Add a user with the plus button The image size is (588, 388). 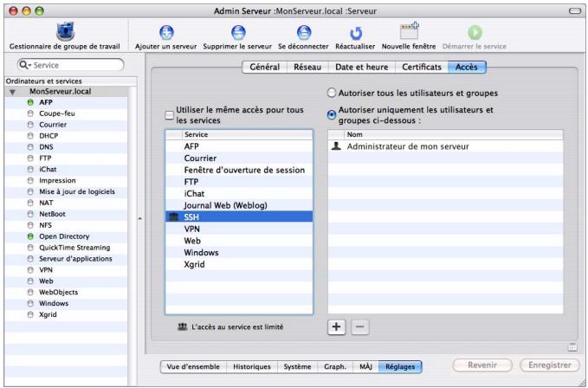click(336, 327)
